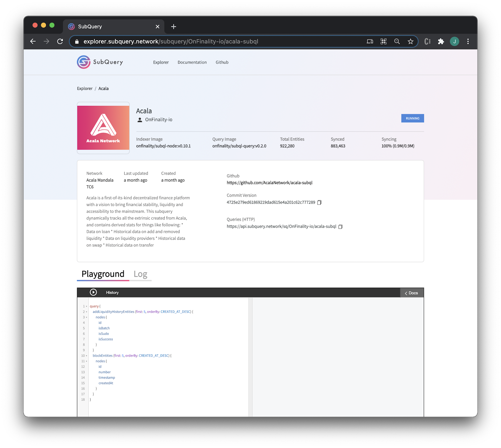
Task: Click the RUNNING status button
Action: [x=412, y=118]
